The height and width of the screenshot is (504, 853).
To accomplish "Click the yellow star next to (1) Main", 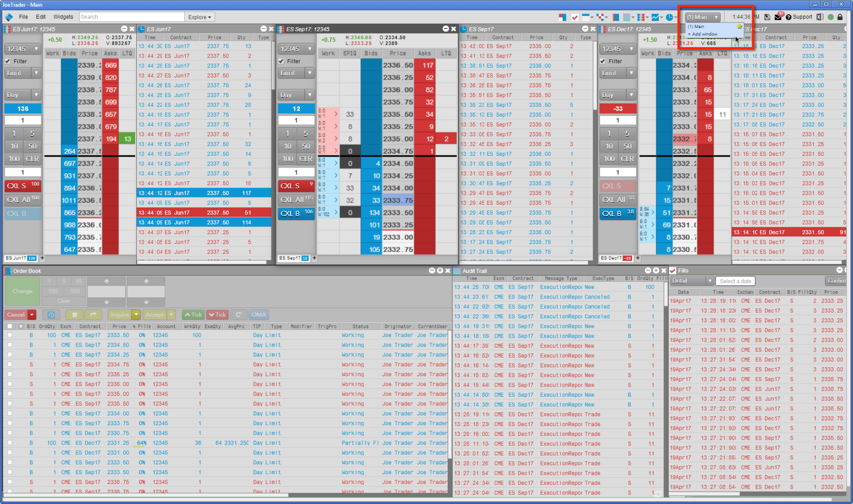I will [x=739, y=27].
